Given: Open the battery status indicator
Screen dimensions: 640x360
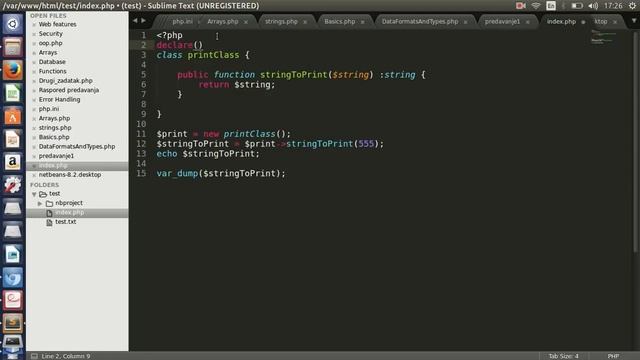Looking at the screenshot, I should click(x=576, y=6).
